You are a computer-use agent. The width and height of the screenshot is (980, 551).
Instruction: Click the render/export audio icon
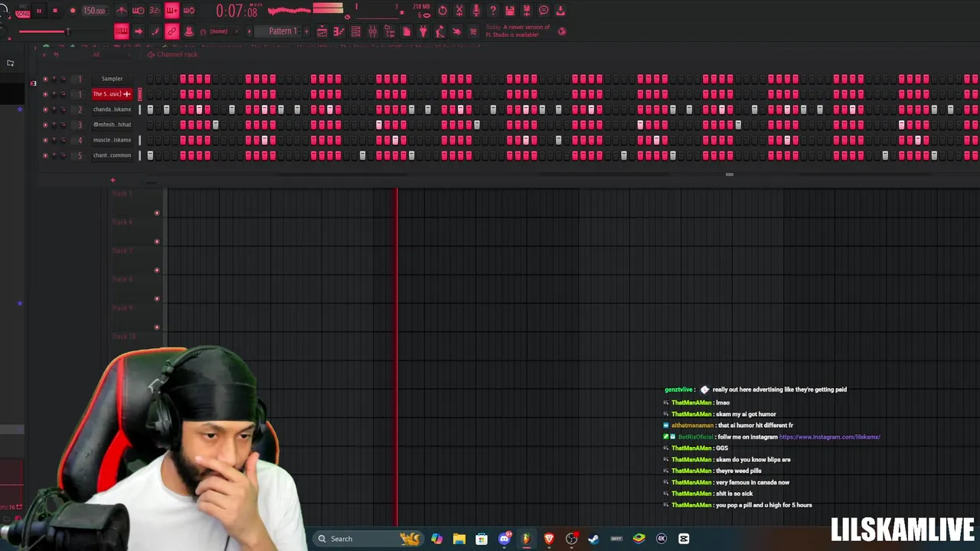(527, 11)
